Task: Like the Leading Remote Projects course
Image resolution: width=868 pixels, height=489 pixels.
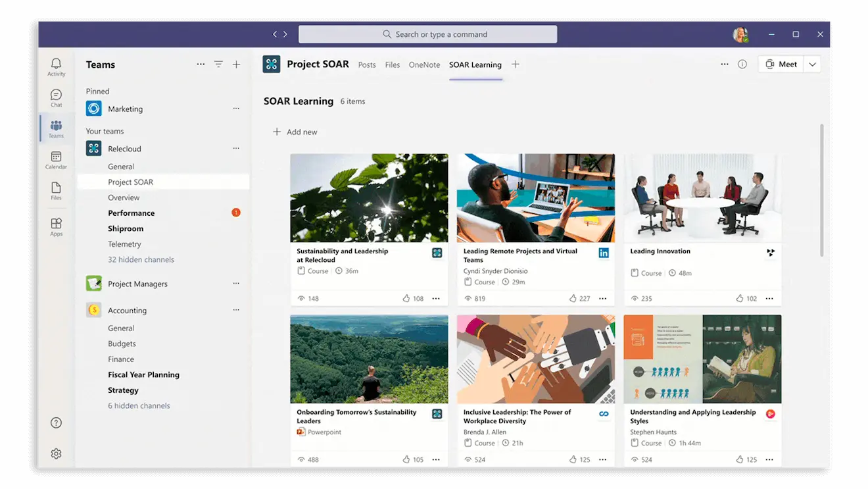Action: click(x=573, y=299)
